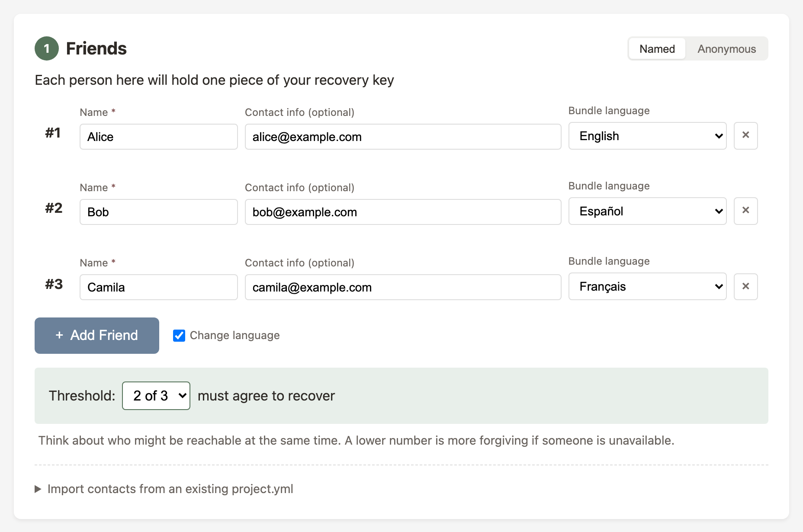The width and height of the screenshot is (803, 532).
Task: Click the Friends section heading
Action: [96, 48]
